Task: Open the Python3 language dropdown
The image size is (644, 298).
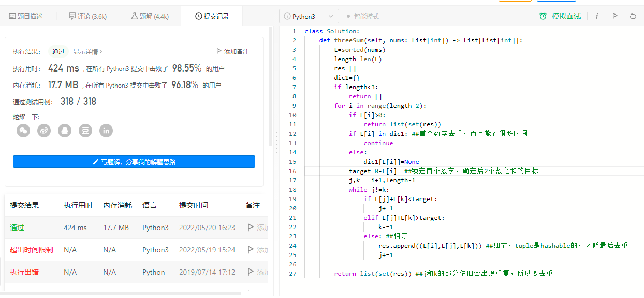Action: coord(309,17)
